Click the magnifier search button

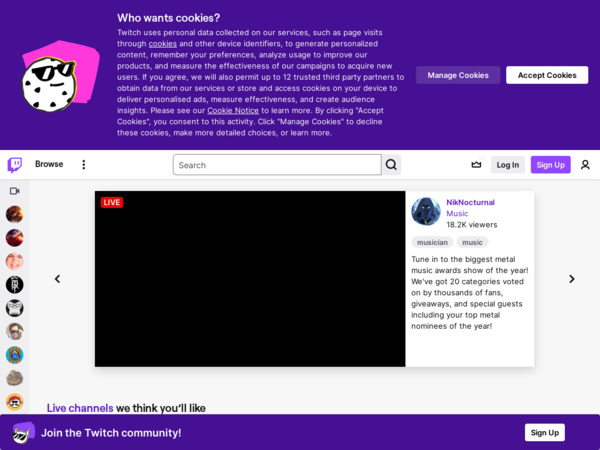coord(391,165)
